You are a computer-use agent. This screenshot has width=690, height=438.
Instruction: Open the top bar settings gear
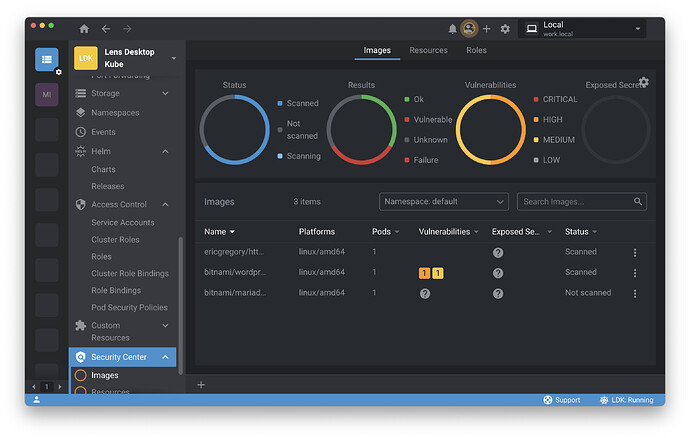[505, 29]
